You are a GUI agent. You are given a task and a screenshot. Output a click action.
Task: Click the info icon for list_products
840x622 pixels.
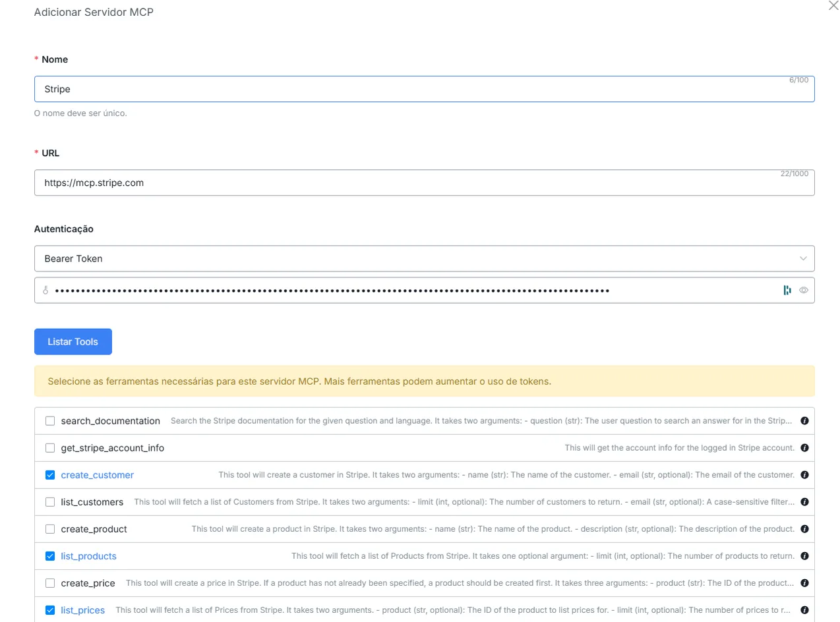tap(804, 556)
